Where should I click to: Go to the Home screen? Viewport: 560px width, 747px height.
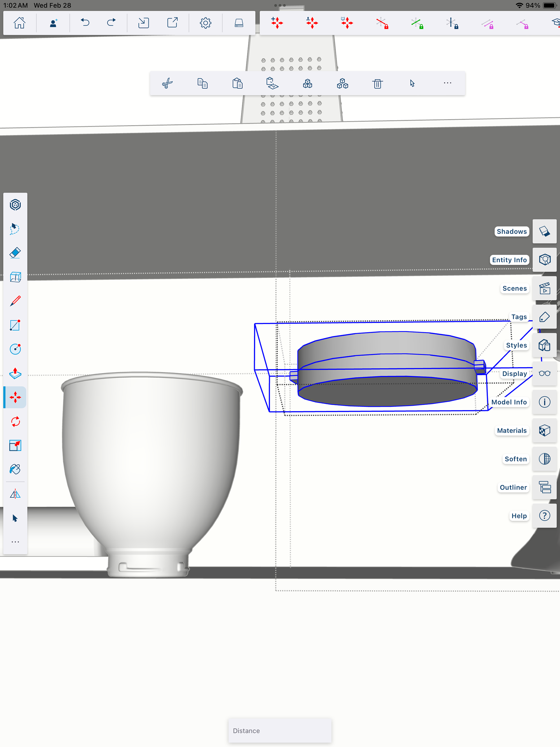[20, 23]
